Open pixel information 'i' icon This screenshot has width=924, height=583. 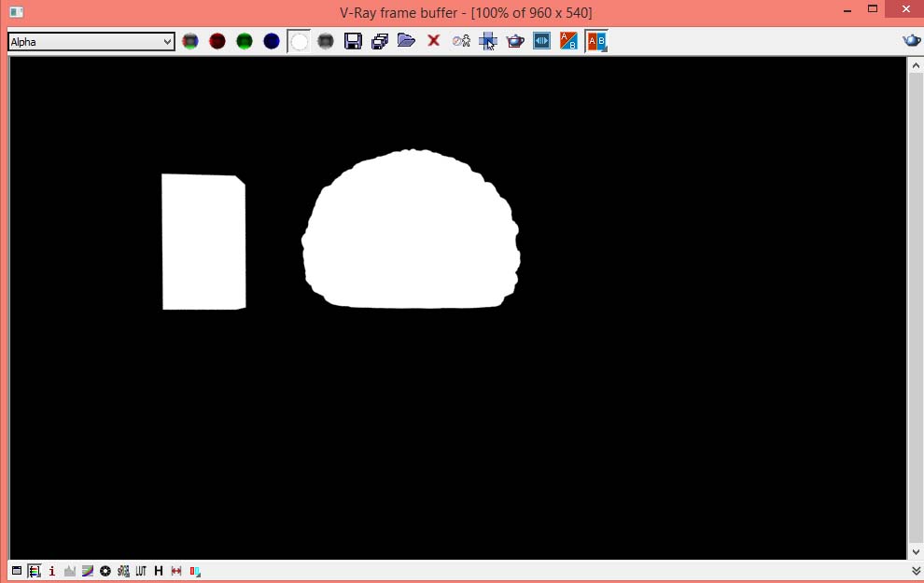52,571
